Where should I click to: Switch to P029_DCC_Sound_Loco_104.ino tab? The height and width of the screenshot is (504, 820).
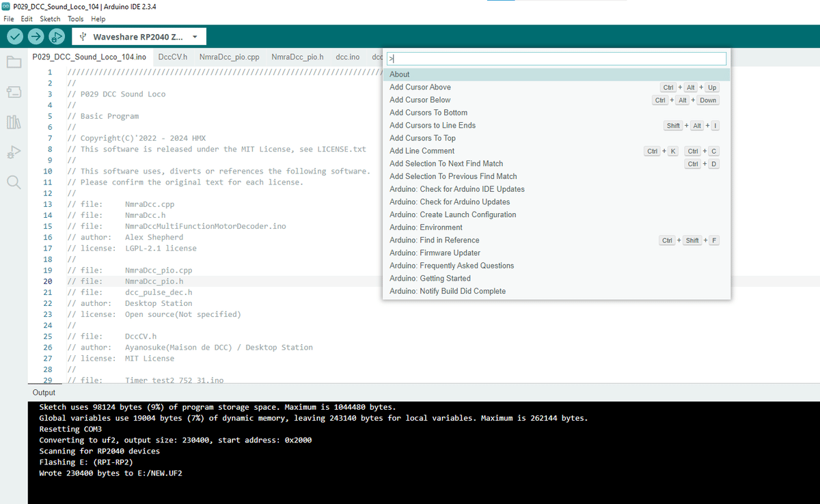tap(89, 57)
